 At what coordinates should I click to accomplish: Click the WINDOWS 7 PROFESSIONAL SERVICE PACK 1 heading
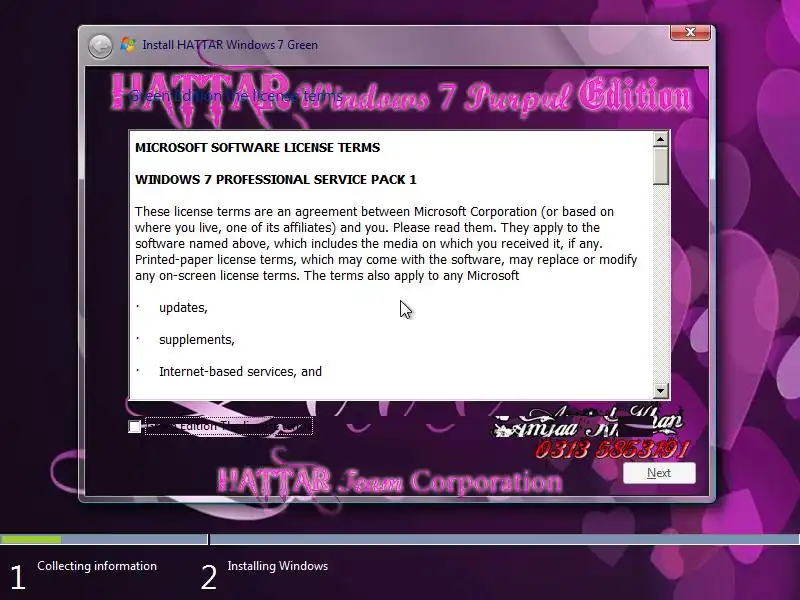point(276,180)
